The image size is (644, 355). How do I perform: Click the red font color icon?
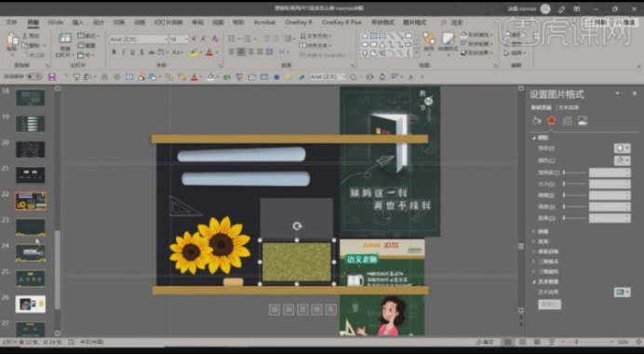(x=209, y=53)
